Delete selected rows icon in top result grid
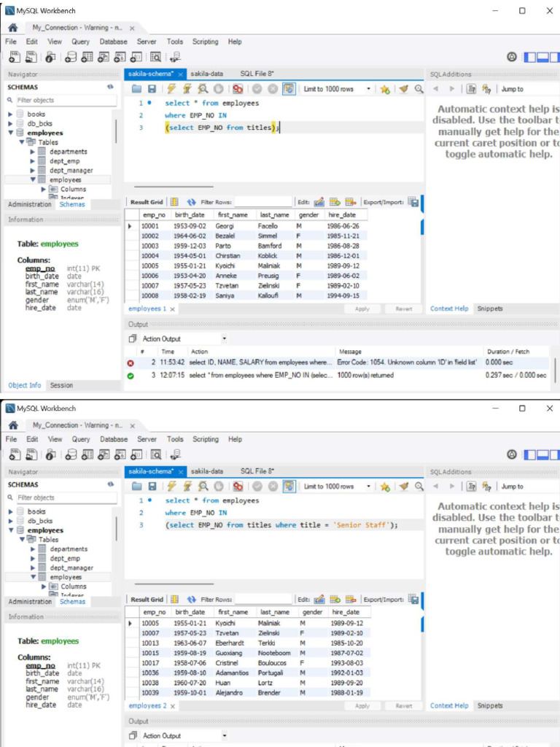This screenshot has width=560, height=747. click(351, 202)
